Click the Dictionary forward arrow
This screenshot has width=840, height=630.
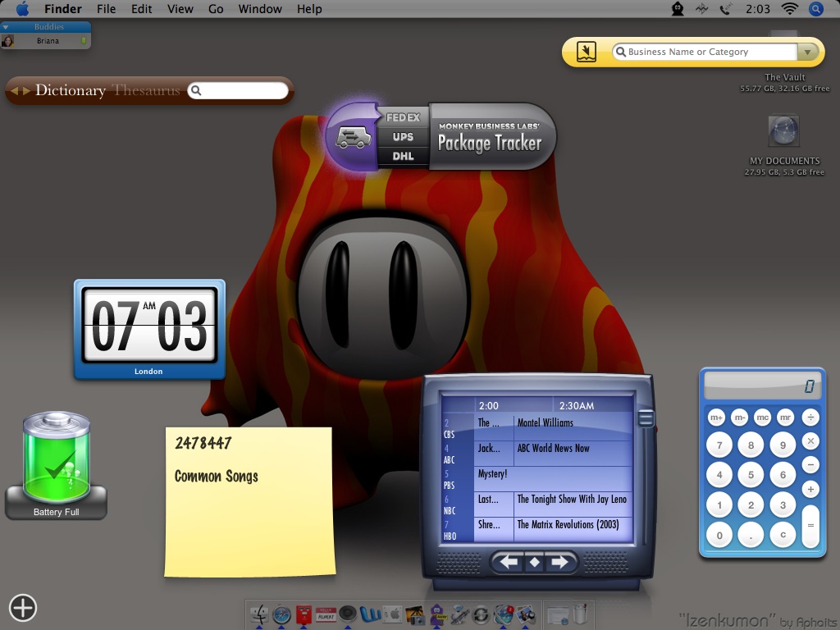pyautogui.click(x=26, y=91)
